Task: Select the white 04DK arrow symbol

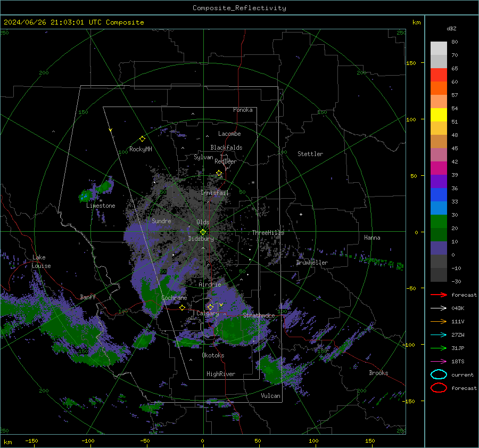Action: coord(439,308)
